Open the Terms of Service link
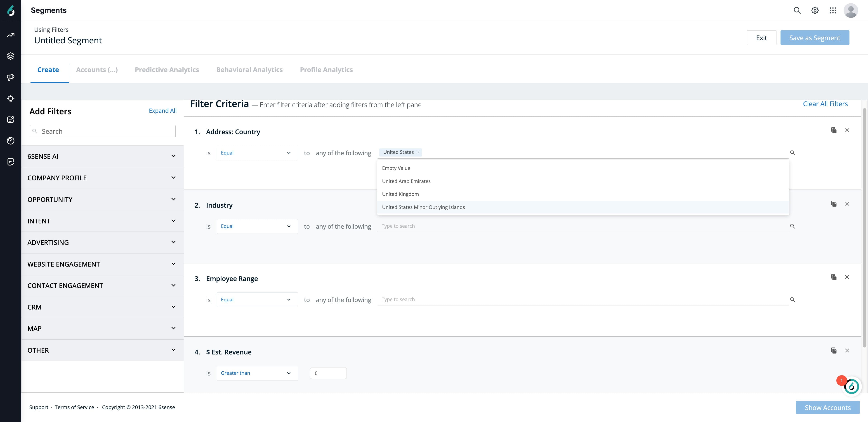This screenshot has width=868, height=422. click(74, 407)
